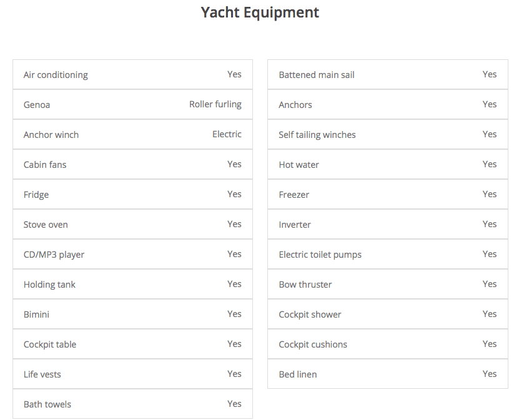Click the Hot water label
The image size is (519, 420).
(x=299, y=165)
